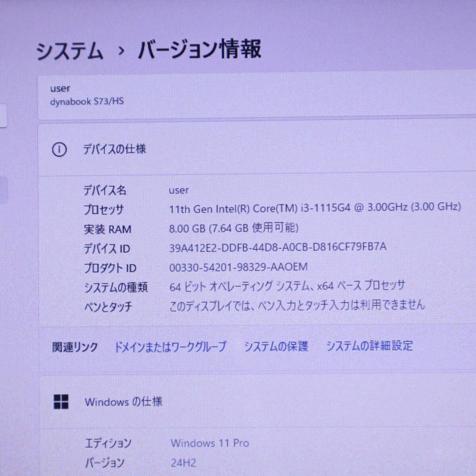
Task: Click the Windows logo icon beside Windows の仕様
Action: [x=61, y=402]
